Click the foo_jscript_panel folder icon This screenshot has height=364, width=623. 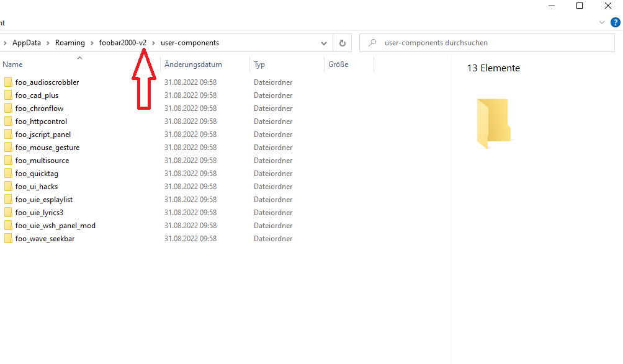pos(8,135)
